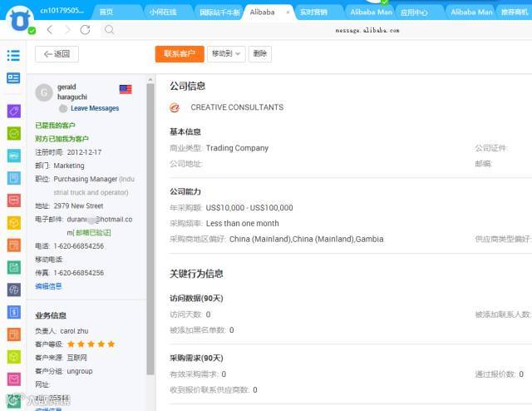Open the yellow cube sidebar icon
The image size is (532, 411).
(14, 223)
